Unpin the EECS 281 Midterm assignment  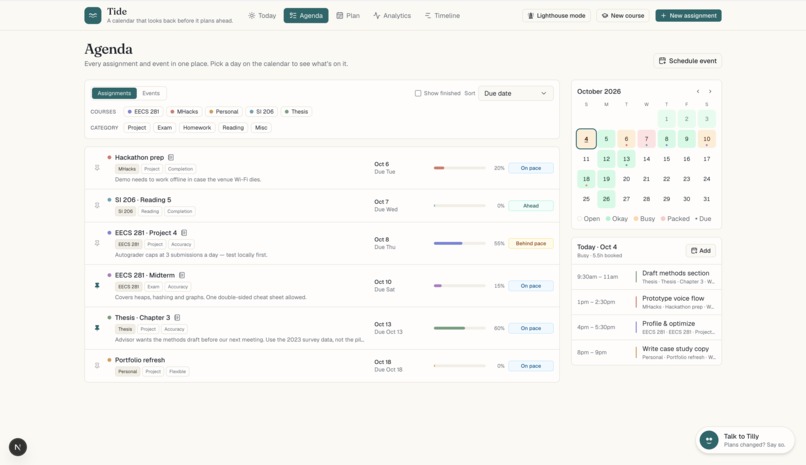pyautogui.click(x=97, y=285)
